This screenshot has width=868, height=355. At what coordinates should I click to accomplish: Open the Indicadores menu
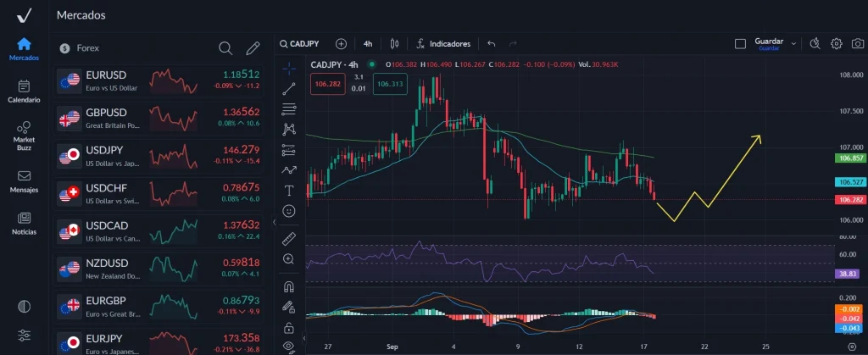tap(443, 44)
